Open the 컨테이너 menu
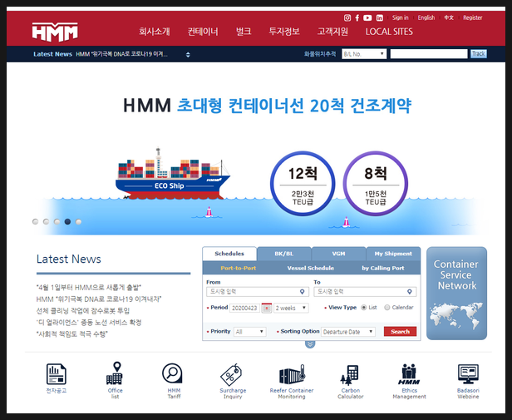 pos(203,32)
